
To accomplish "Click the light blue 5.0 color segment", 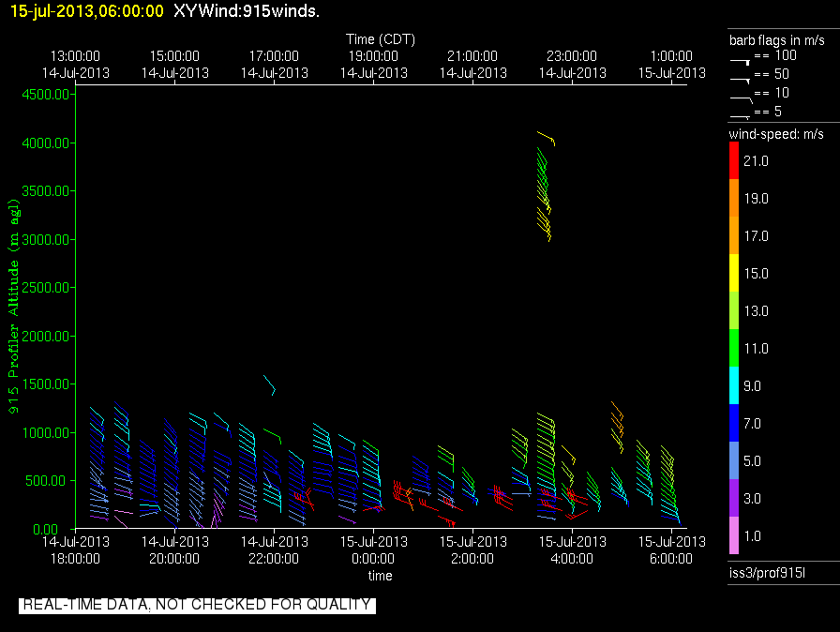I will [x=734, y=460].
